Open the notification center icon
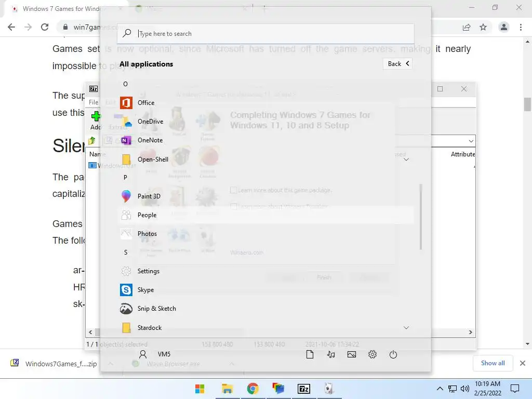Viewport: 532px width, 399px height. [515, 389]
